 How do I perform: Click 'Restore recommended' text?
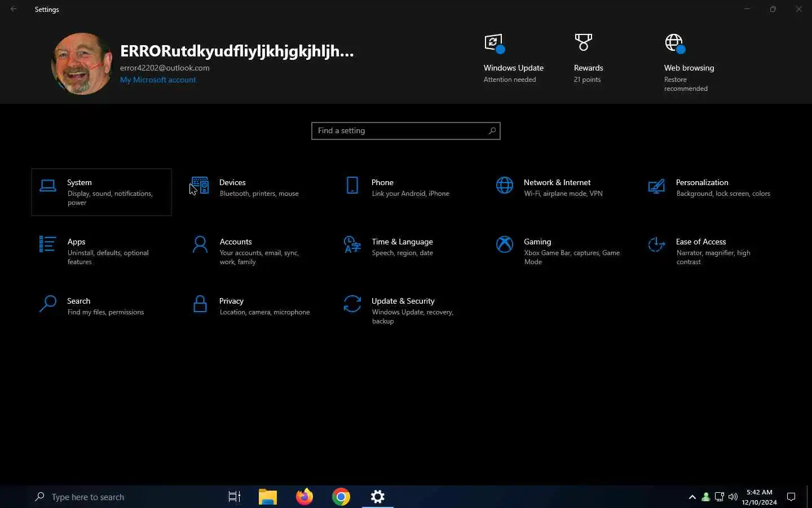(x=686, y=84)
